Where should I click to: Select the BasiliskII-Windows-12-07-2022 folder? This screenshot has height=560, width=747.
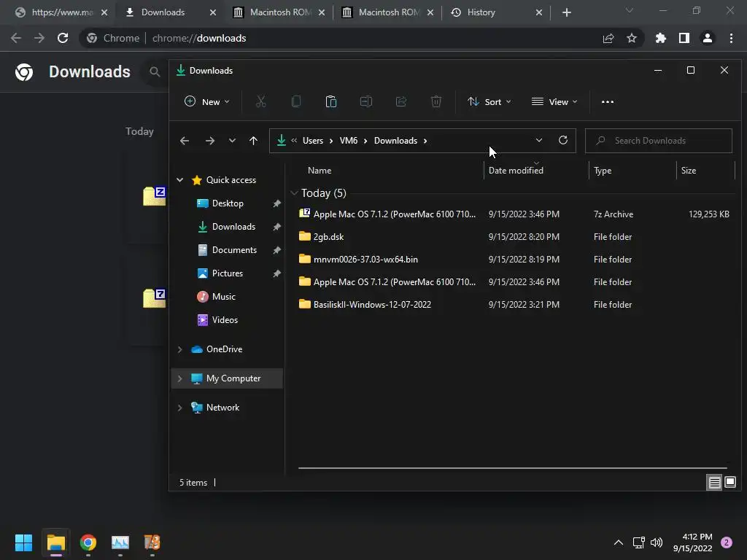click(372, 304)
